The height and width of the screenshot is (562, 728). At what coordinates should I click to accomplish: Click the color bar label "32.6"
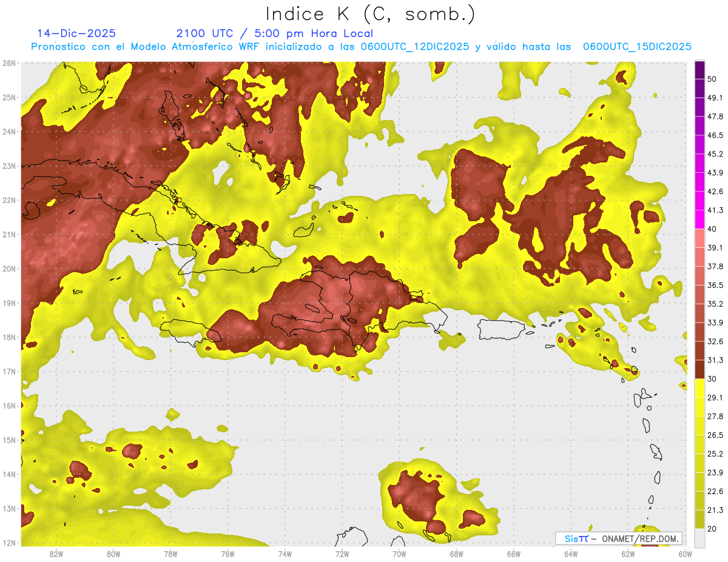tap(715, 341)
